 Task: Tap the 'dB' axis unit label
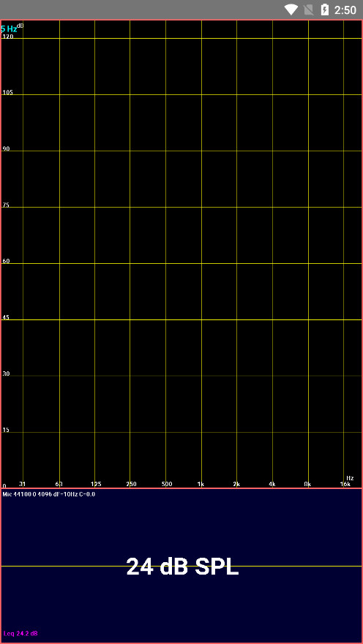[x=20, y=26]
